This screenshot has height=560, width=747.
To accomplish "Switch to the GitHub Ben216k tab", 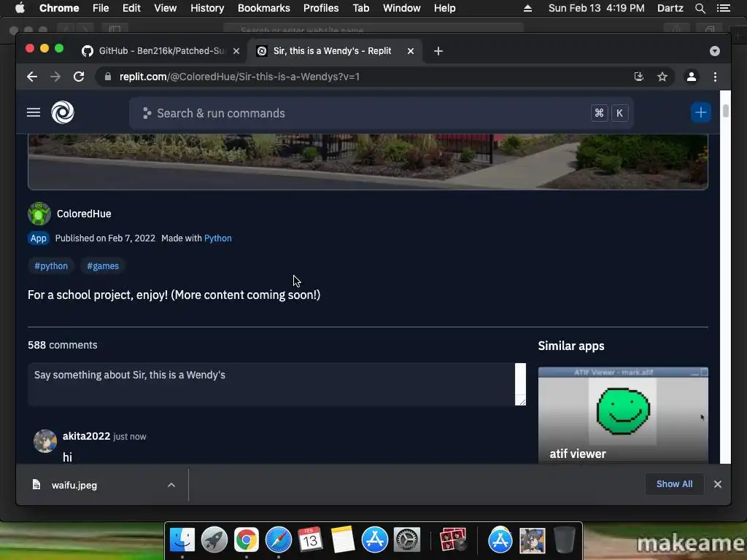I will 160,51.
